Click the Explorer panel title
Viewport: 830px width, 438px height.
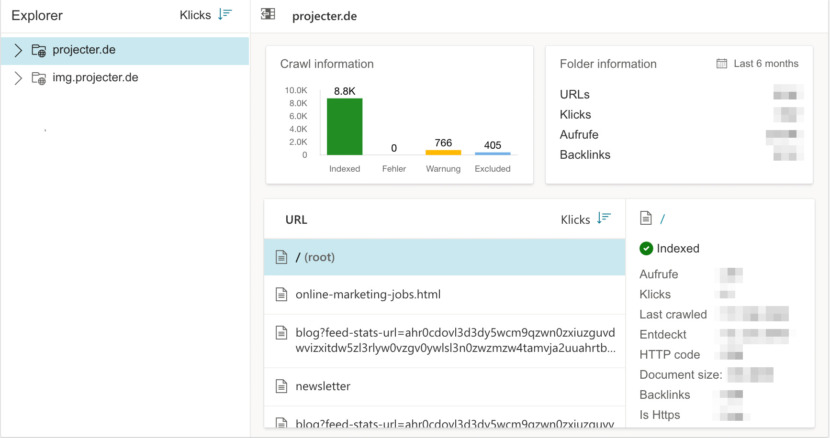tap(37, 15)
